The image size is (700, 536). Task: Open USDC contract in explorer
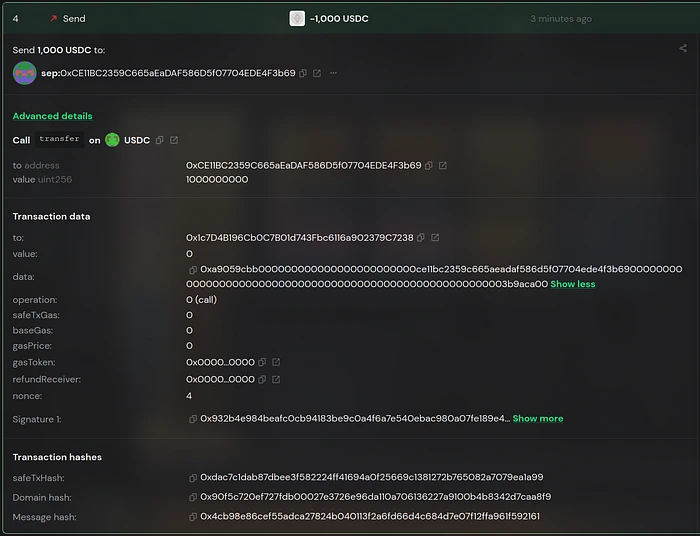click(174, 140)
